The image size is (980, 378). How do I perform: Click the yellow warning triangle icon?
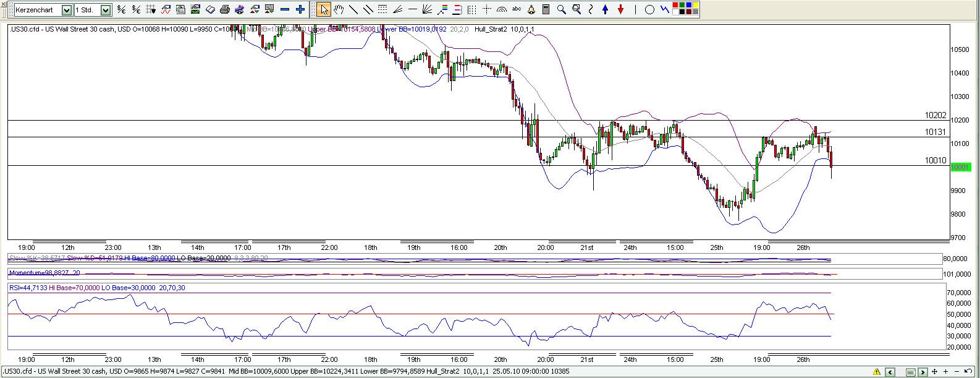[x=877, y=372]
